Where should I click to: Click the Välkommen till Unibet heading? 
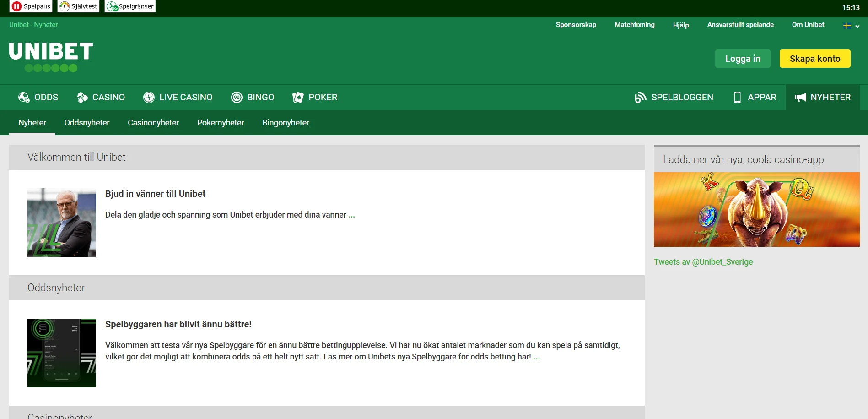tap(76, 157)
